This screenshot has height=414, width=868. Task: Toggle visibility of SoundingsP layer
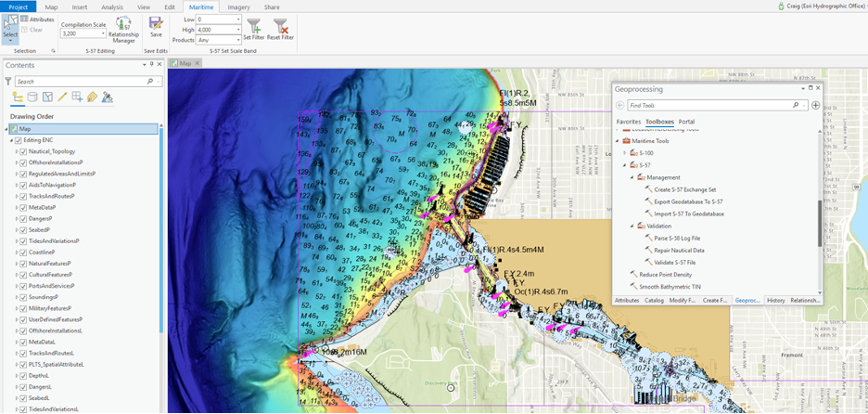23,297
